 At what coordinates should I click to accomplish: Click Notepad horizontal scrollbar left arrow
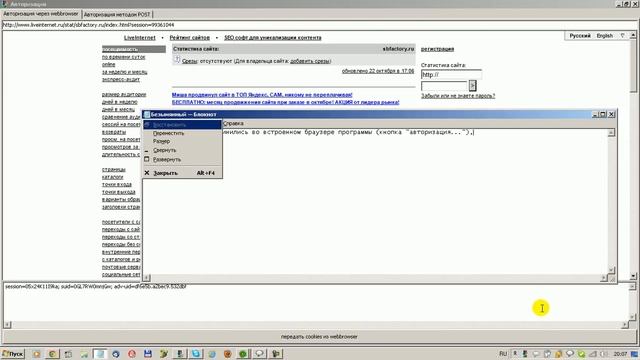click(x=147, y=278)
